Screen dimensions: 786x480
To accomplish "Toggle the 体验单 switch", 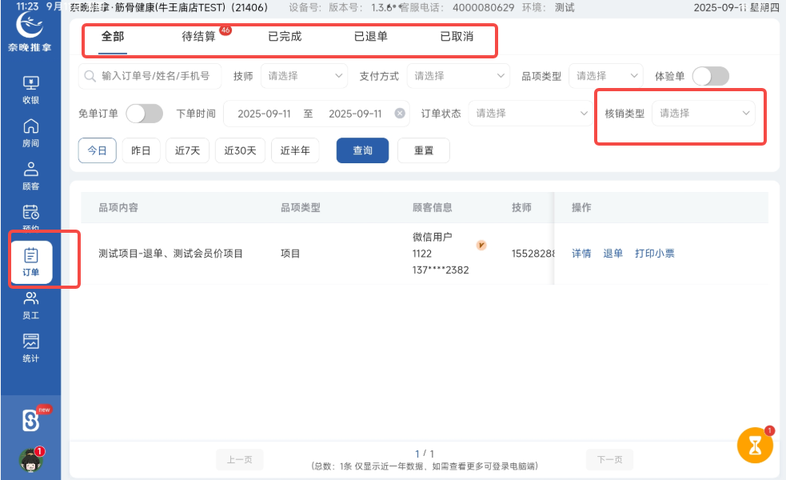I will [x=710, y=76].
